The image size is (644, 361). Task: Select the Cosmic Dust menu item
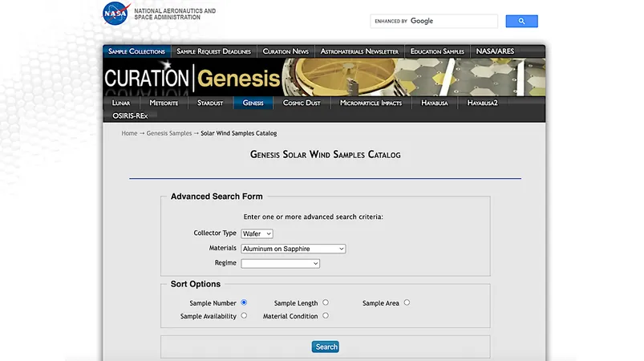coord(302,103)
